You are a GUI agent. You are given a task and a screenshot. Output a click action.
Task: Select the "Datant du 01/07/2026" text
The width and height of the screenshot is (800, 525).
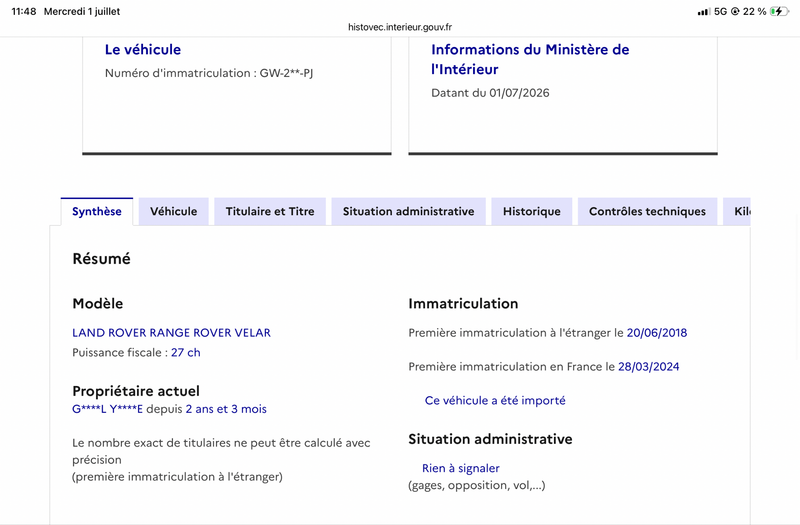pos(490,93)
